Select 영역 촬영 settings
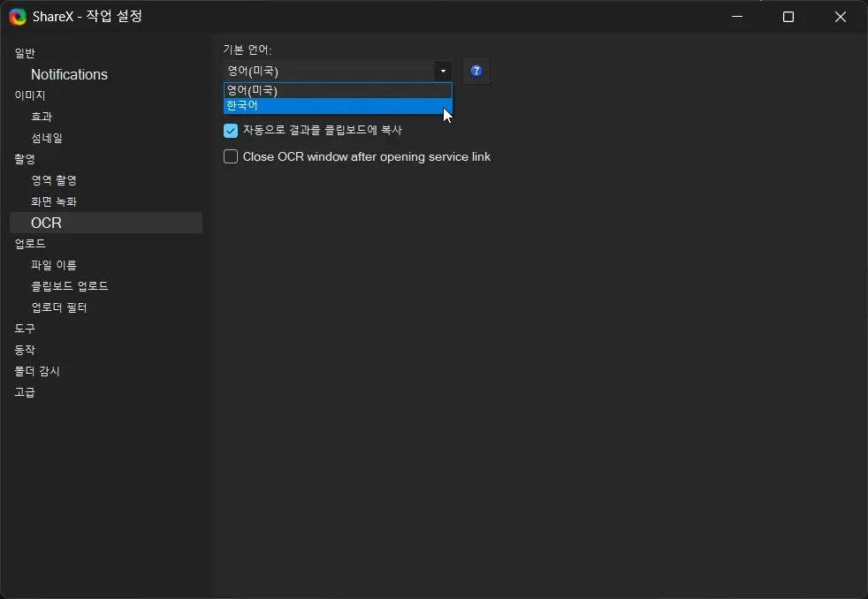 pyautogui.click(x=54, y=180)
